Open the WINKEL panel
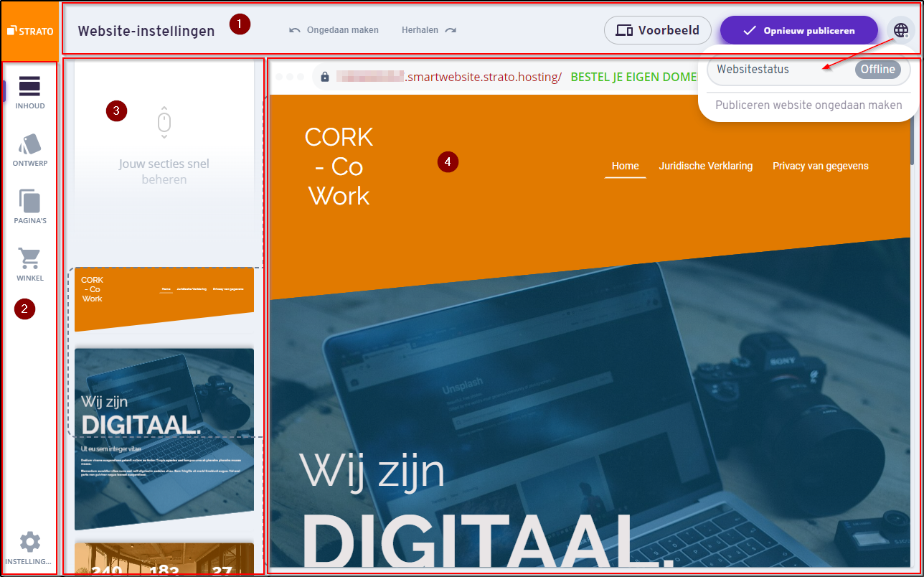Viewport: 924px width, 577px height. 29,264
